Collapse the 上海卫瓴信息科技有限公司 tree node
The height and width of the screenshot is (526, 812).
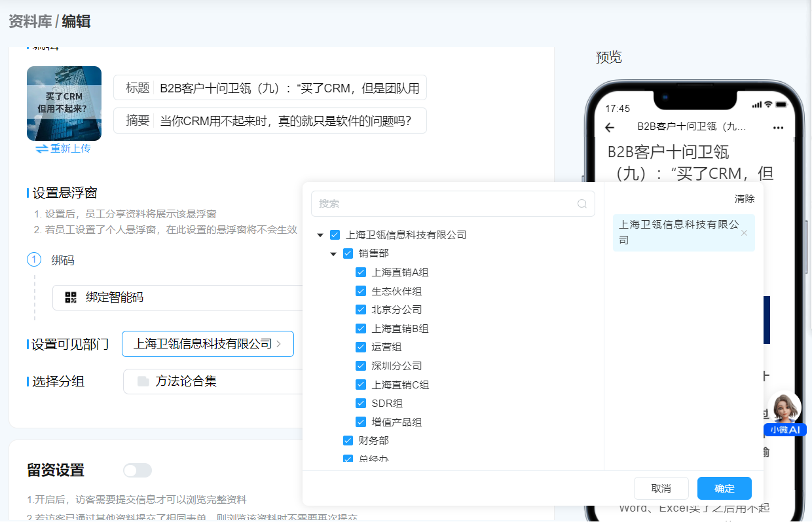pos(320,235)
